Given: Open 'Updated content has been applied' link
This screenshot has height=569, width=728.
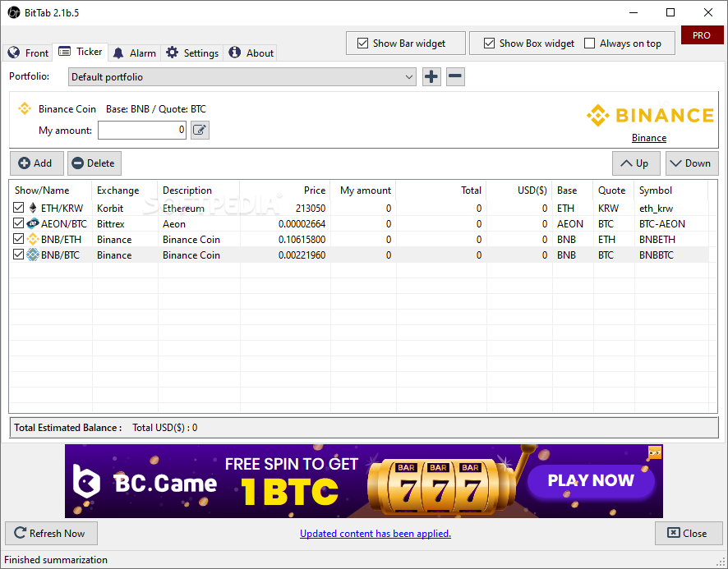Looking at the screenshot, I should point(376,534).
